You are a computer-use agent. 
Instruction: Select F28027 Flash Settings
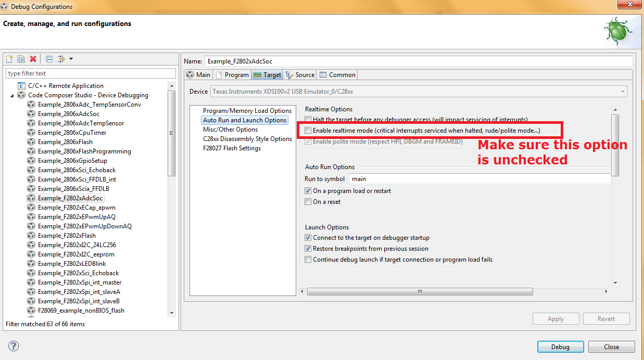point(232,148)
